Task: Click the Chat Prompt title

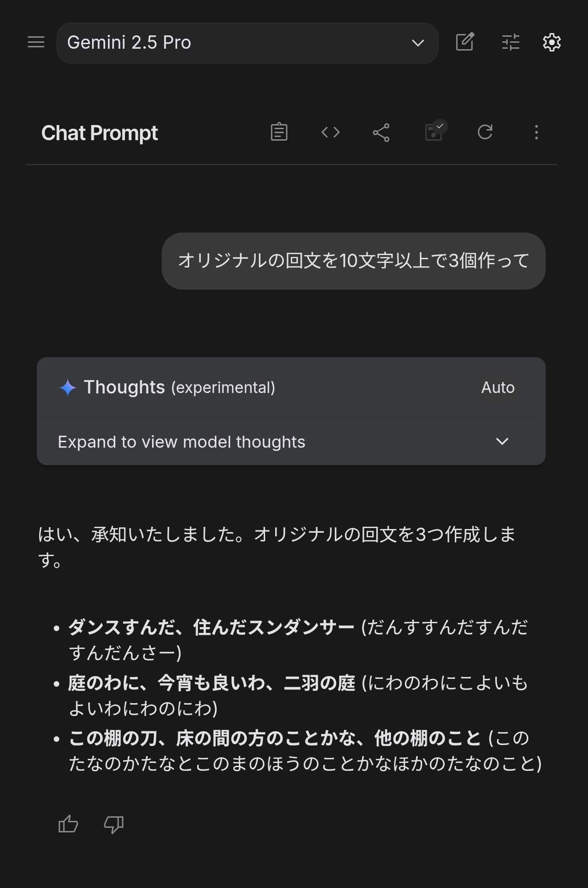Action: pos(99,133)
